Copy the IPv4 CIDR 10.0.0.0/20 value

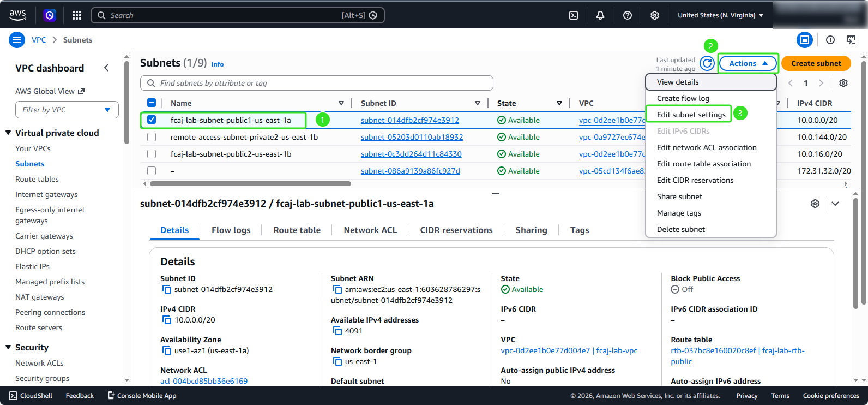point(166,320)
